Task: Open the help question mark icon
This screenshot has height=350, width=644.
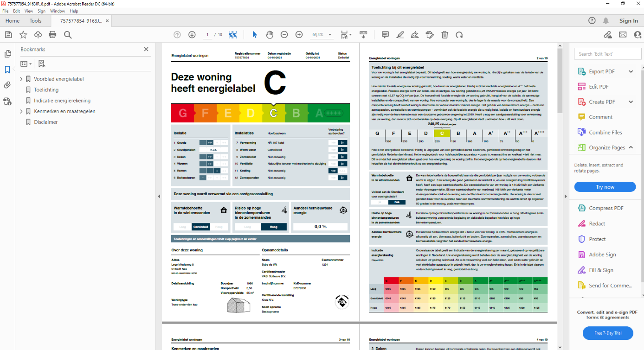Action: [x=592, y=21]
